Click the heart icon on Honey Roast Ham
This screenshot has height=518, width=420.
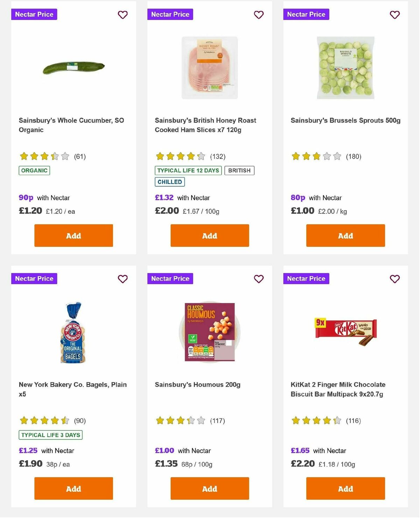tap(259, 15)
